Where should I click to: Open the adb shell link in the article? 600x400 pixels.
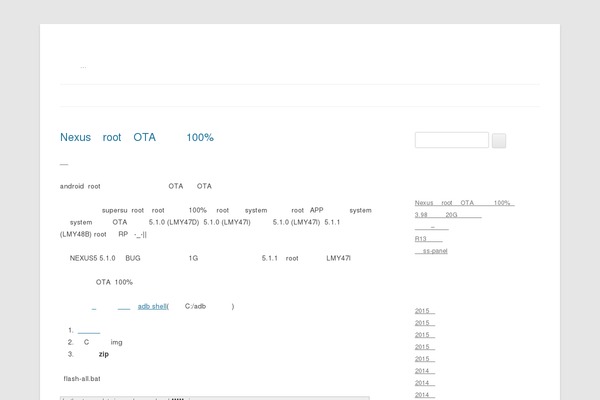153,306
